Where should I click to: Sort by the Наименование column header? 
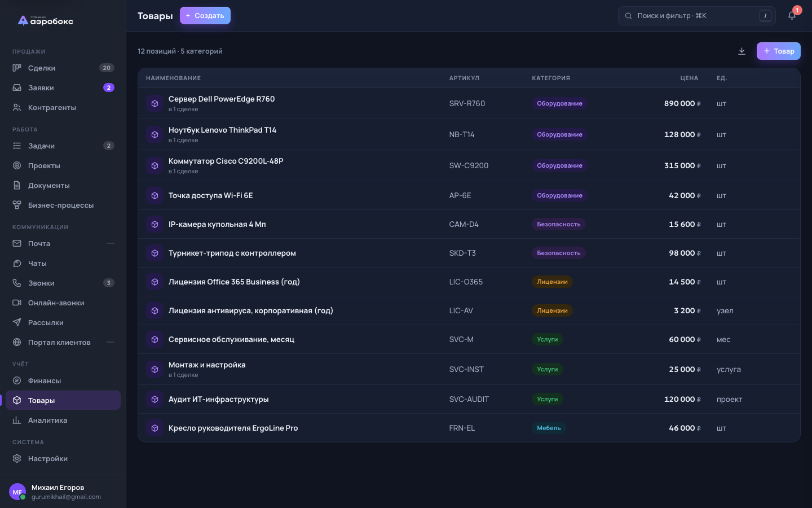(174, 78)
